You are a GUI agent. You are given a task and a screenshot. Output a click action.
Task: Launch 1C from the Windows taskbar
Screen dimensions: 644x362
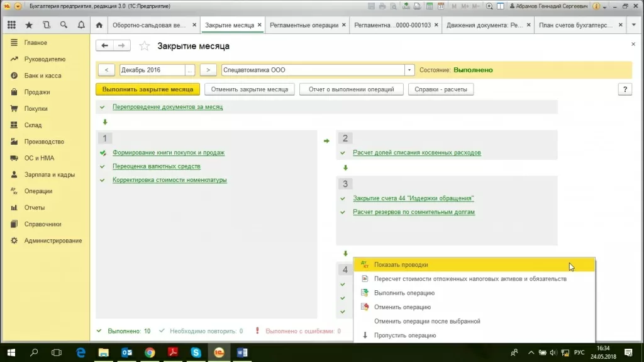coord(219,353)
